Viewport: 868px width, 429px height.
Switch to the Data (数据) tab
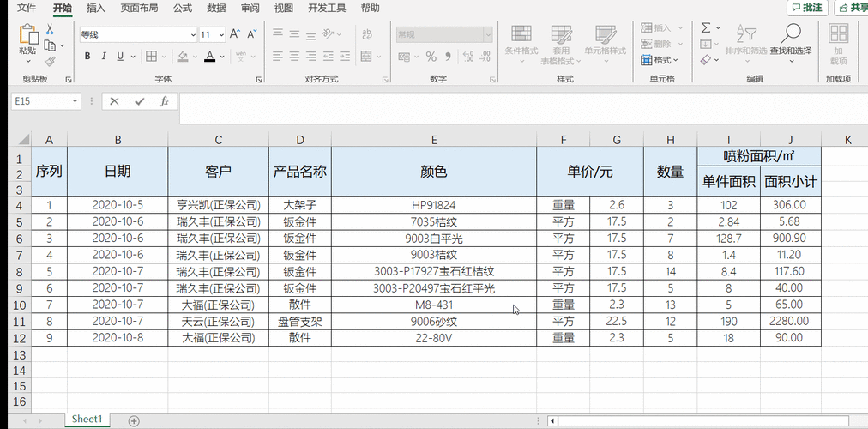pyautogui.click(x=216, y=8)
